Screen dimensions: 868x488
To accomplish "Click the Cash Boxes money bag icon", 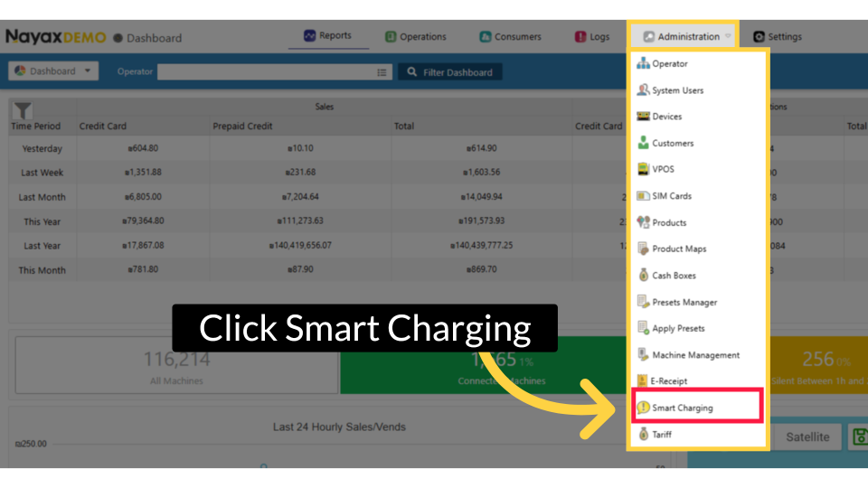I will pyautogui.click(x=643, y=275).
